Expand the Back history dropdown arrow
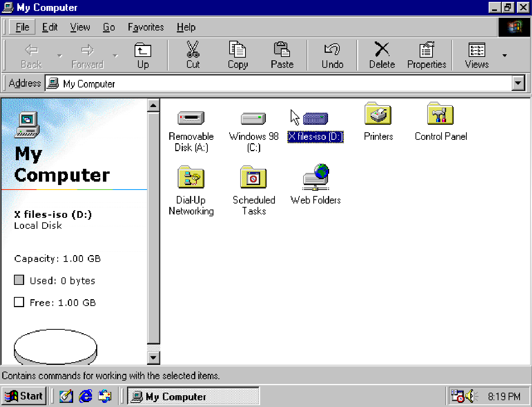 [x=60, y=56]
